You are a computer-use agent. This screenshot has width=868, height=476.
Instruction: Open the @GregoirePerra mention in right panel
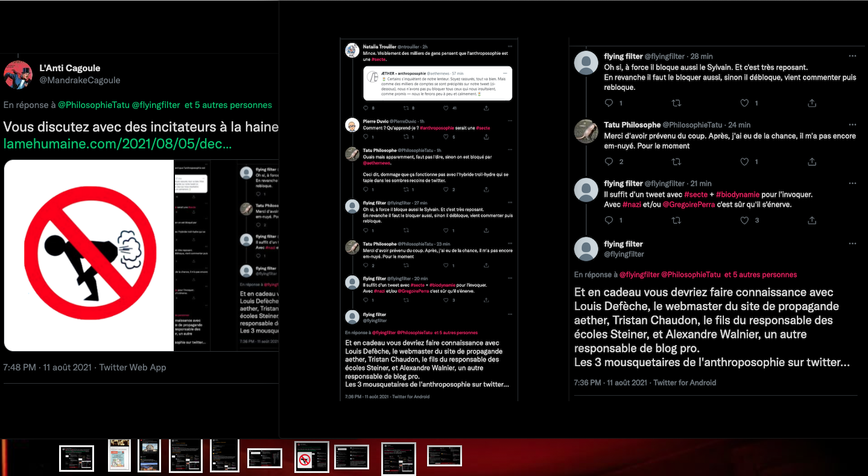[x=689, y=205]
